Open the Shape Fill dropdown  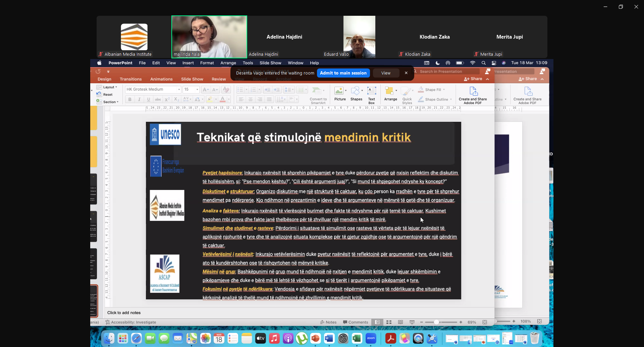(432, 90)
